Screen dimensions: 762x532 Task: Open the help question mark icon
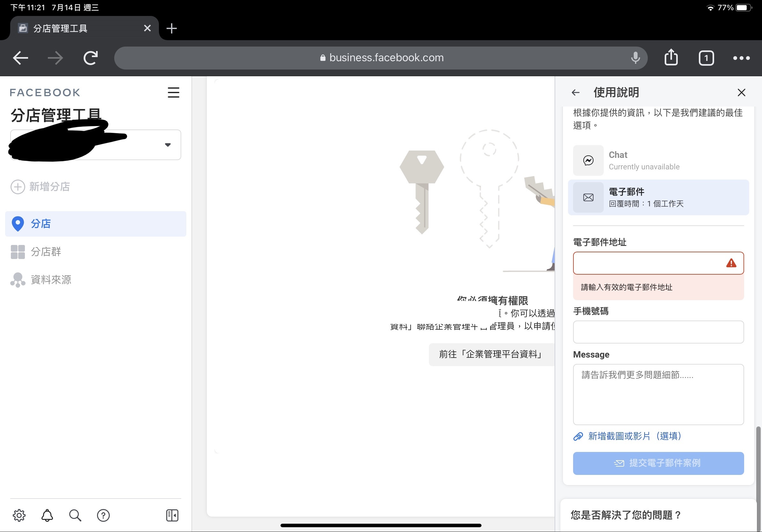pos(103,515)
